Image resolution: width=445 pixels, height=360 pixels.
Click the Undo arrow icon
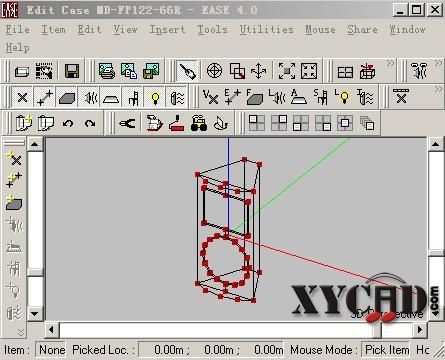68,124
